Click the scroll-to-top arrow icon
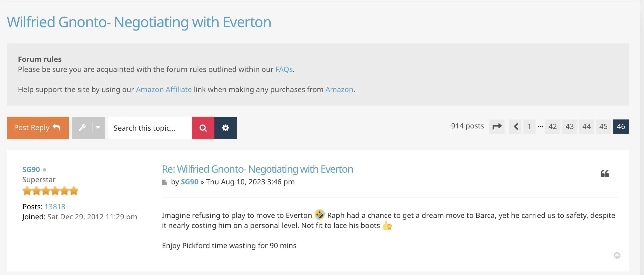This screenshot has width=644, height=275. (617, 255)
